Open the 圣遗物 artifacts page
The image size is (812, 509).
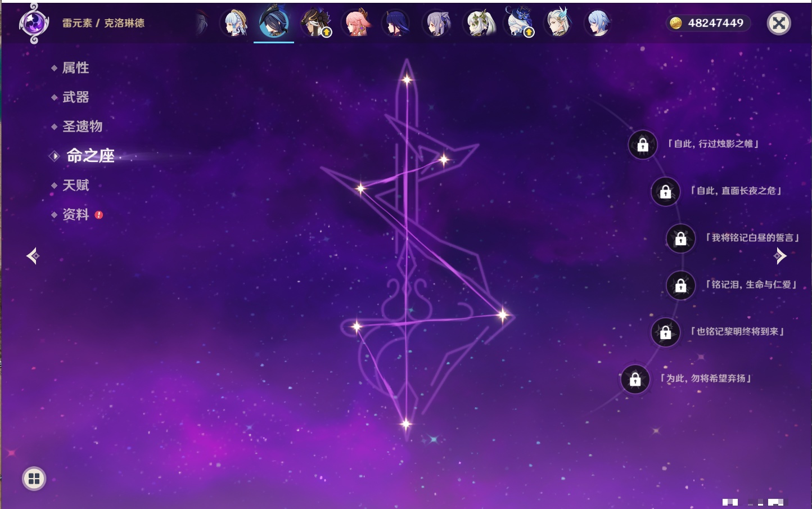82,127
